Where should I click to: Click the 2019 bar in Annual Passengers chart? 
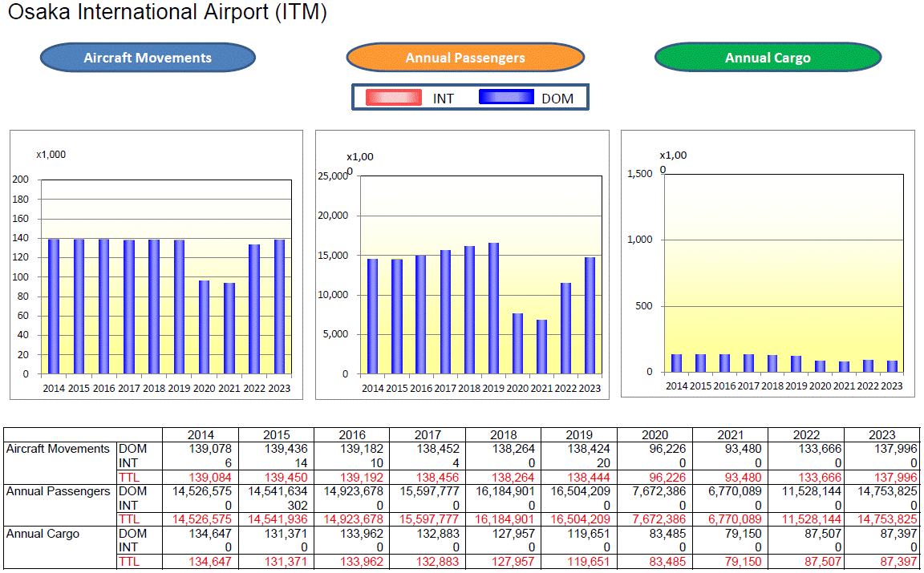494,309
